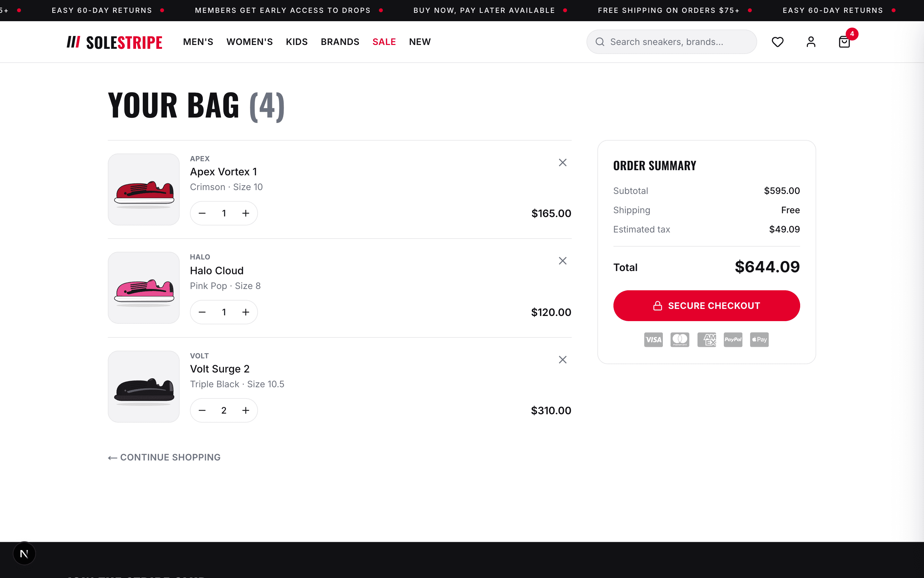Screen dimensions: 924x578
Task: Increase quantity of Halo Cloud
Action: tap(245, 312)
